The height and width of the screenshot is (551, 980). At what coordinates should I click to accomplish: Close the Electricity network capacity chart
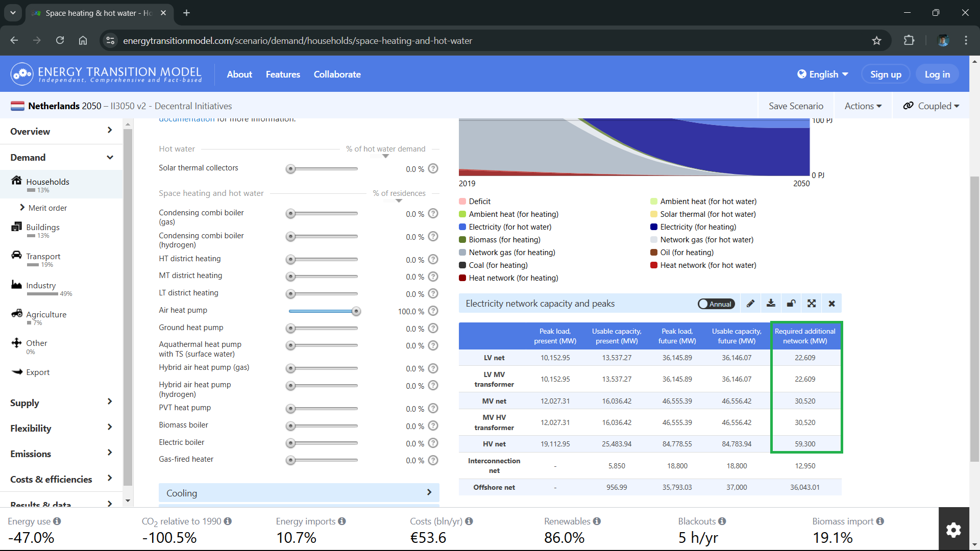click(832, 304)
